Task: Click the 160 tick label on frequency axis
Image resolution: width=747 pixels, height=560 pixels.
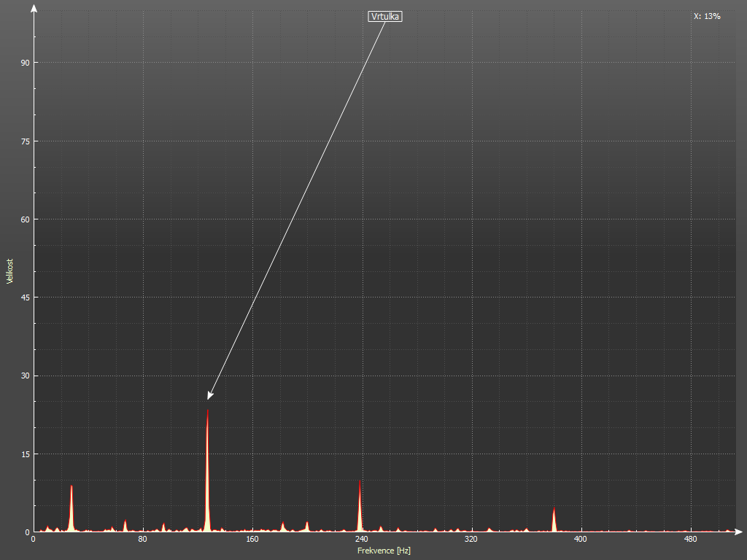Action: pos(252,540)
